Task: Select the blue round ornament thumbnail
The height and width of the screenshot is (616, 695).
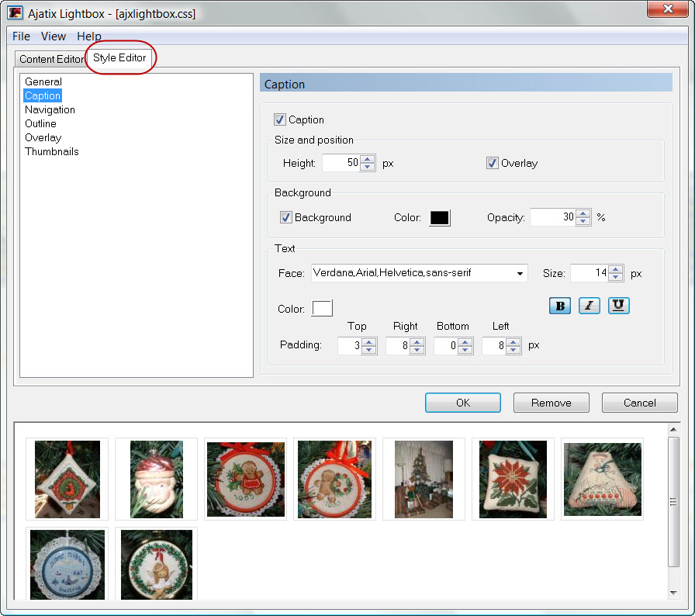Action: tap(67, 565)
